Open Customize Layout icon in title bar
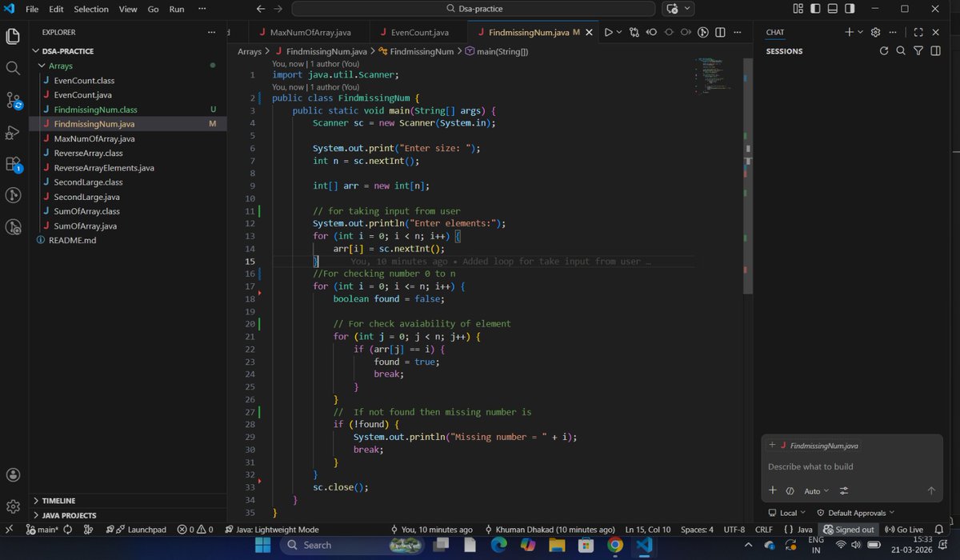 (x=798, y=9)
